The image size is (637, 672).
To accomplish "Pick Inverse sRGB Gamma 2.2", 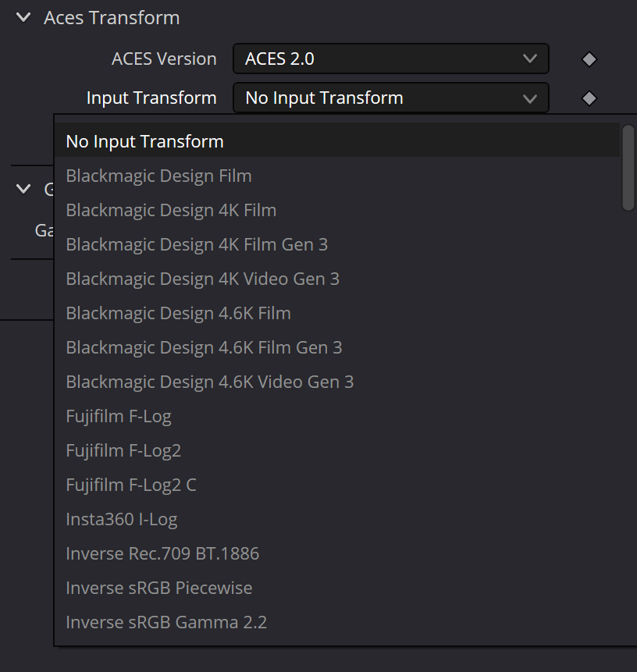I will click(337, 622).
